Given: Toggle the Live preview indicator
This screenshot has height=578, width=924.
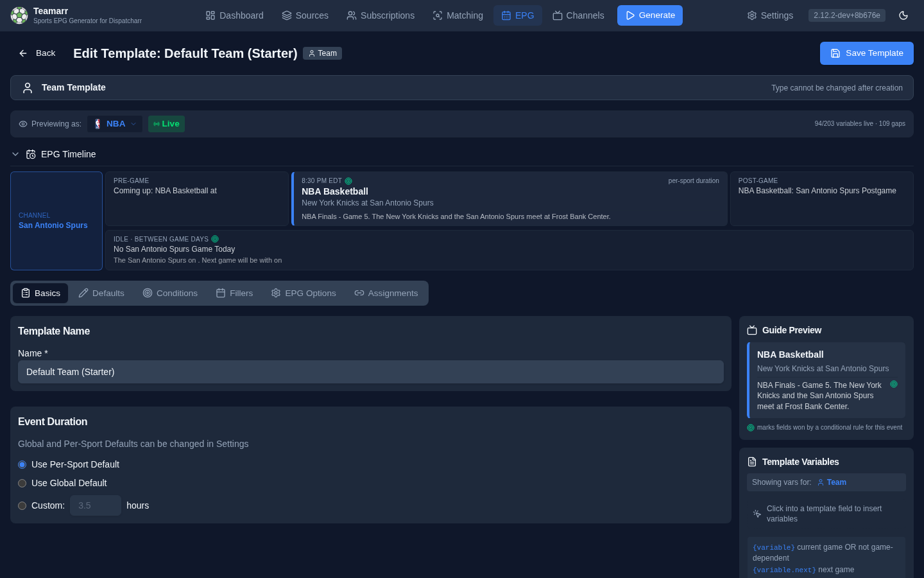Looking at the screenshot, I should coord(166,124).
